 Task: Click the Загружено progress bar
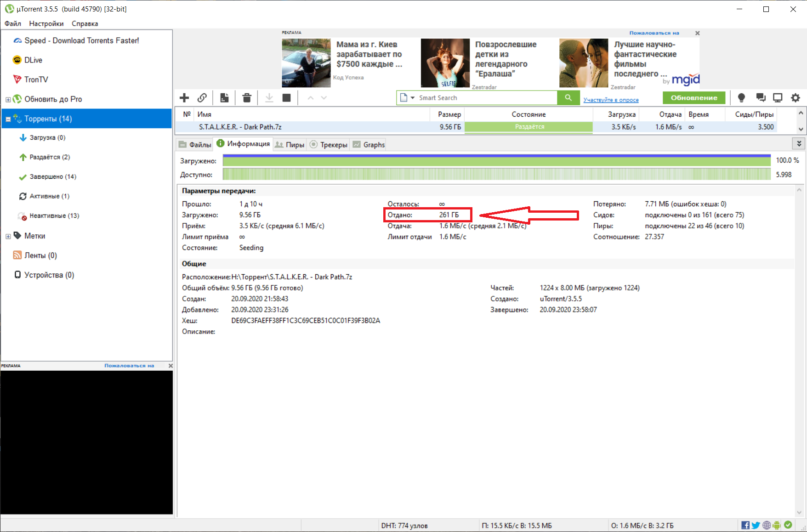[496, 160]
